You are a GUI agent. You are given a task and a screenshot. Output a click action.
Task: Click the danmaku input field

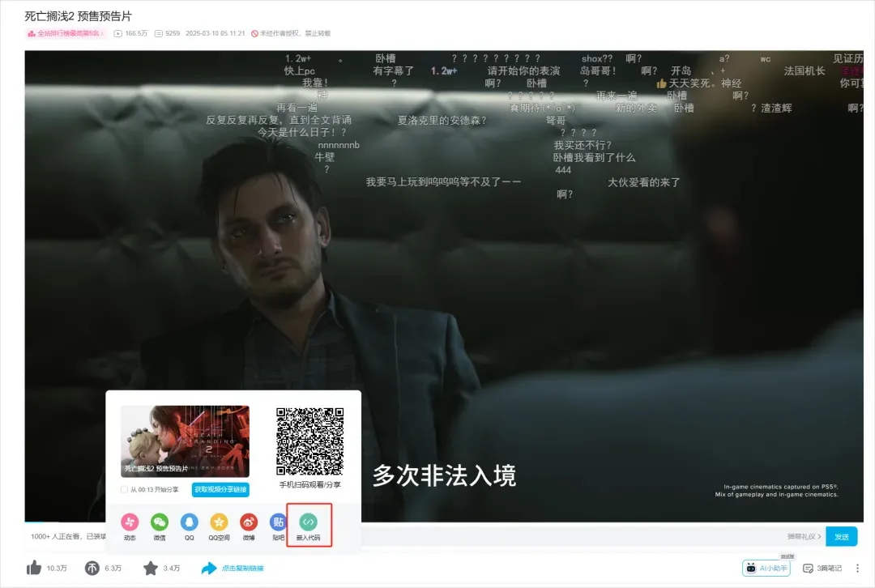click(x=567, y=537)
